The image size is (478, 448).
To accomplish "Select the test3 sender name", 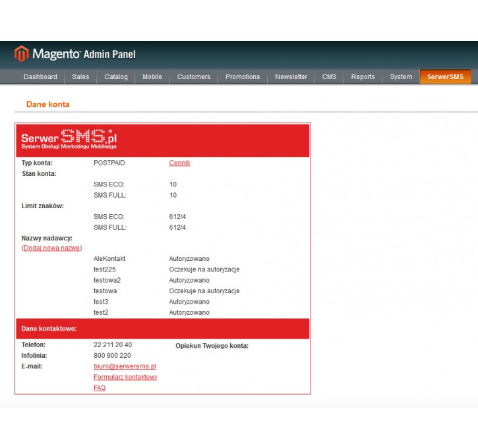I will point(101,302).
